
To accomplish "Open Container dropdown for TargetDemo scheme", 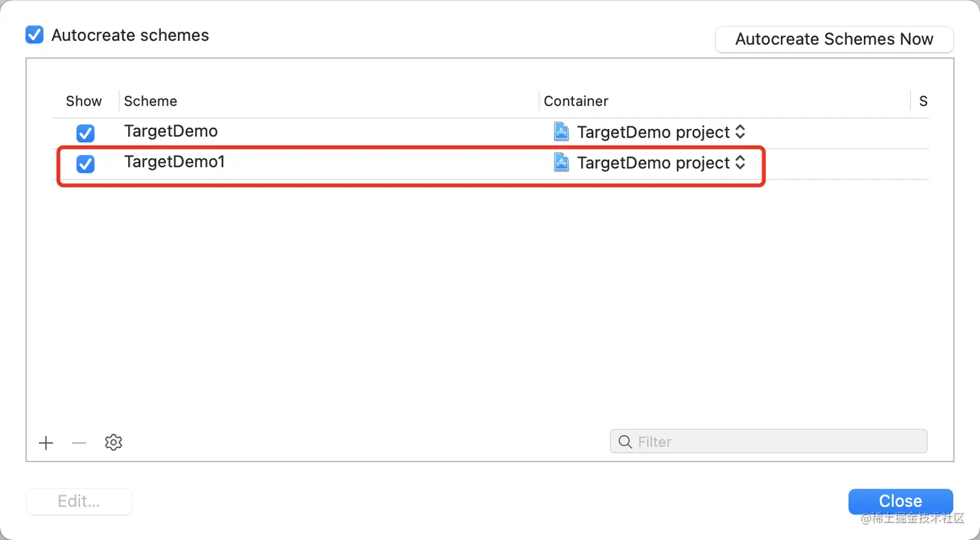I will (740, 132).
